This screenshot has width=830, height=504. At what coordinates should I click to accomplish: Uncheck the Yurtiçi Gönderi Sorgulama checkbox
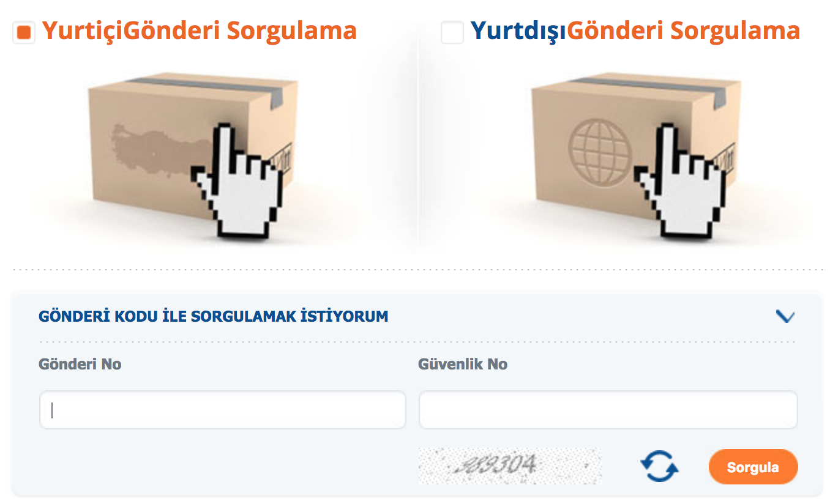pos(24,32)
